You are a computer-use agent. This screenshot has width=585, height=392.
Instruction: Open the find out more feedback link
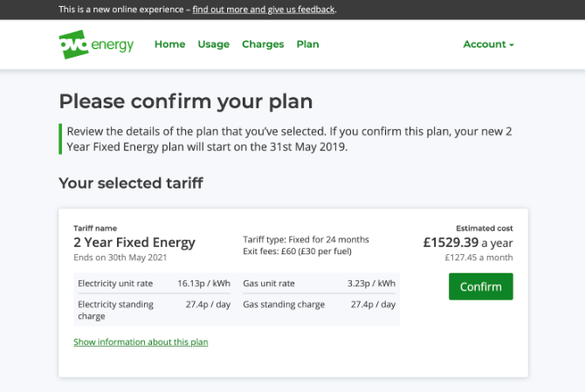[264, 10]
